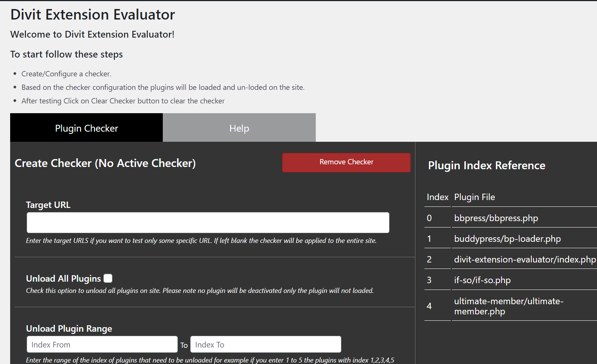Click index 4 in the plugin table
Image resolution: width=597 pixels, height=364 pixels.
pyautogui.click(x=429, y=306)
